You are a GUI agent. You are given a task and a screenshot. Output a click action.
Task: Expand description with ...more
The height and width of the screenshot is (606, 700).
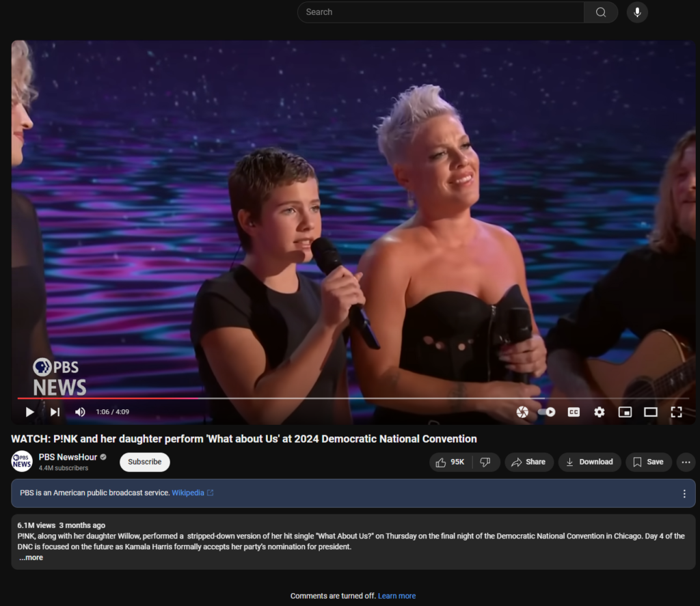(31, 557)
